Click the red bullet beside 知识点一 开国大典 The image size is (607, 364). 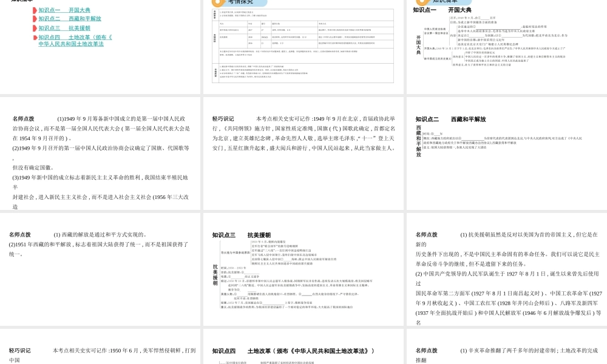(x=35, y=10)
